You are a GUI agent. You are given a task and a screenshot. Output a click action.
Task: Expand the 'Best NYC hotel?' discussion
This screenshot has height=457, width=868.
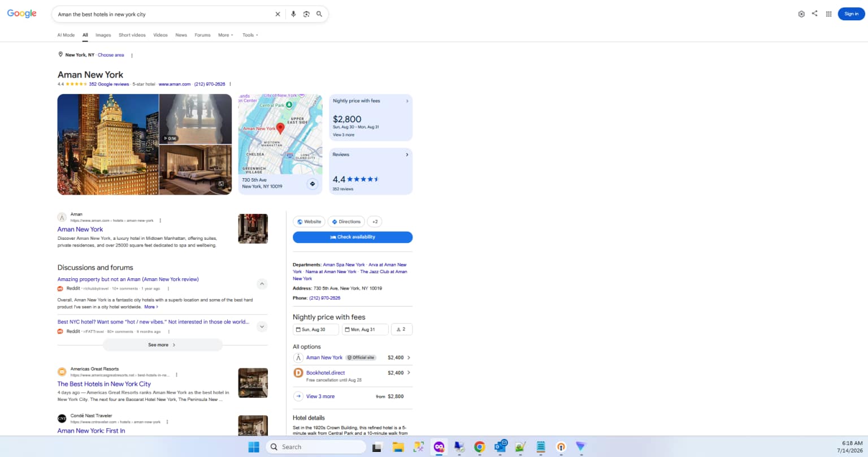pyautogui.click(x=262, y=326)
